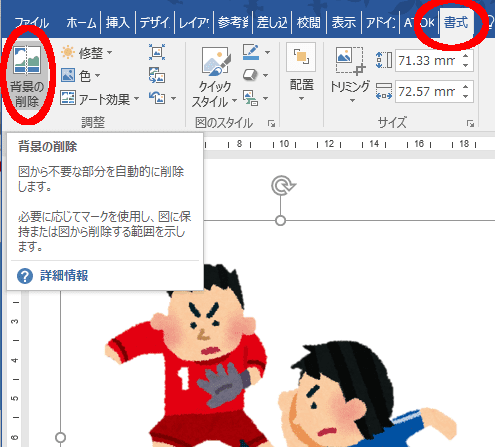Screen dimensions: 495x447
Task: Open the 配置 arrange menu
Action: (x=301, y=73)
